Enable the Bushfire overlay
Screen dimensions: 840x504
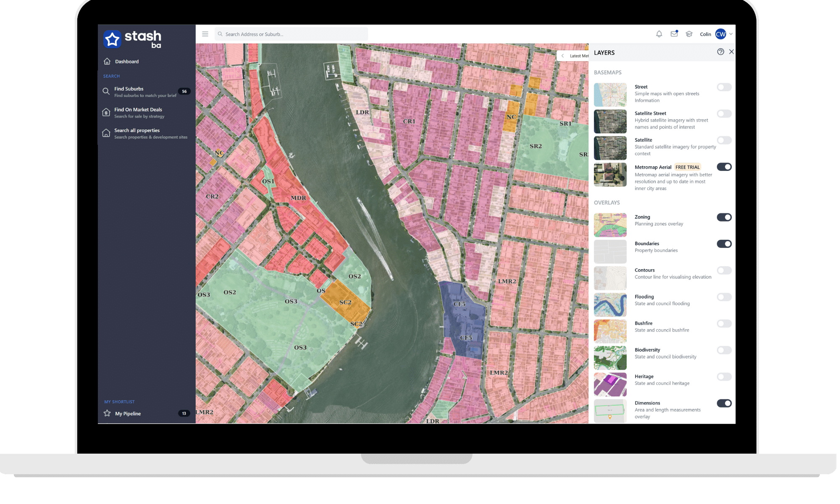click(x=724, y=323)
